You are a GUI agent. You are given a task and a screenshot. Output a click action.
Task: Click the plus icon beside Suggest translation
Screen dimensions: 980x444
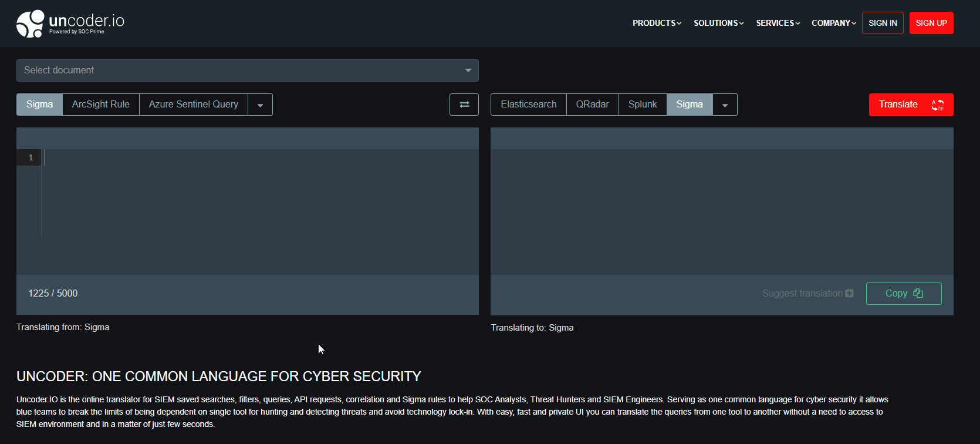(849, 293)
